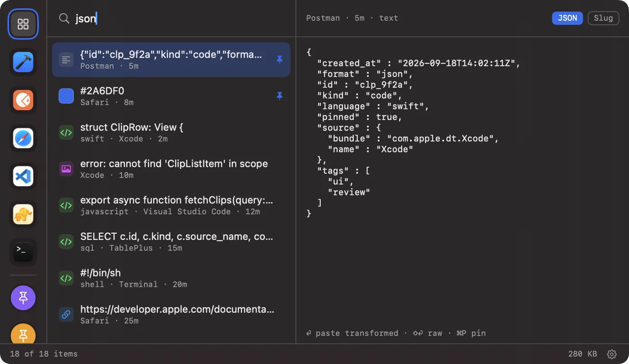
Task: Switch preview to Slug transform
Action: (603, 18)
